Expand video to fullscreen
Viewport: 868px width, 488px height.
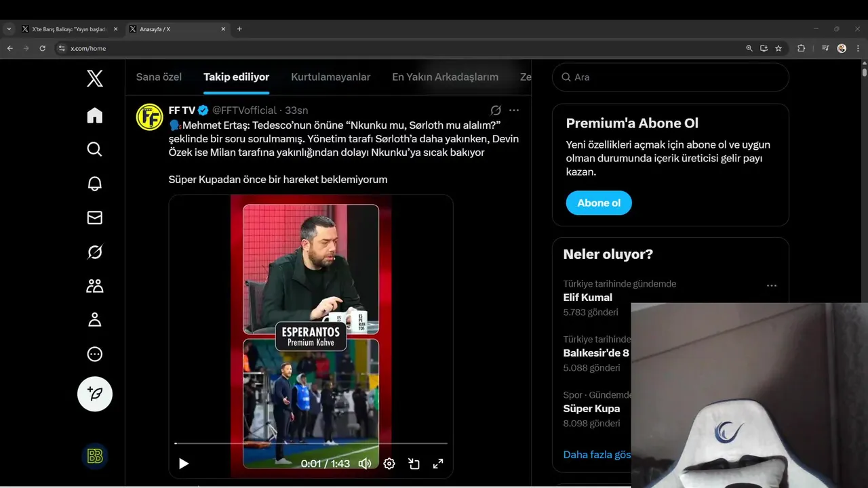(438, 464)
